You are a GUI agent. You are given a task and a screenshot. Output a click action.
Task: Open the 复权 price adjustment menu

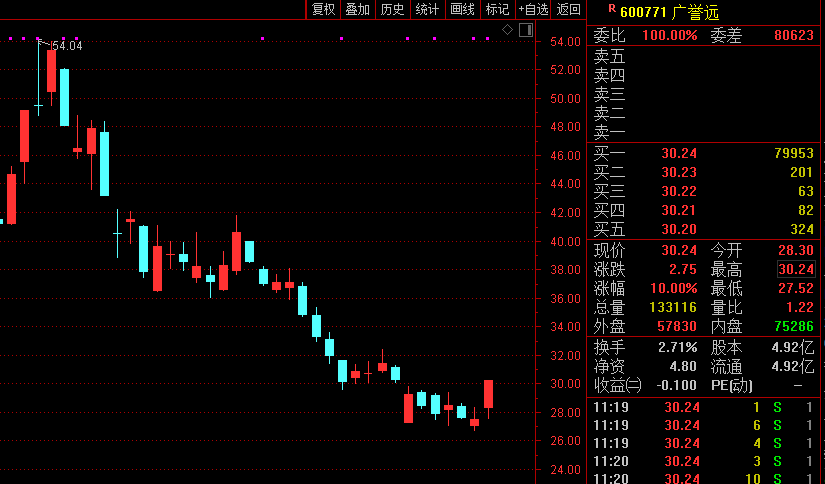click(323, 10)
